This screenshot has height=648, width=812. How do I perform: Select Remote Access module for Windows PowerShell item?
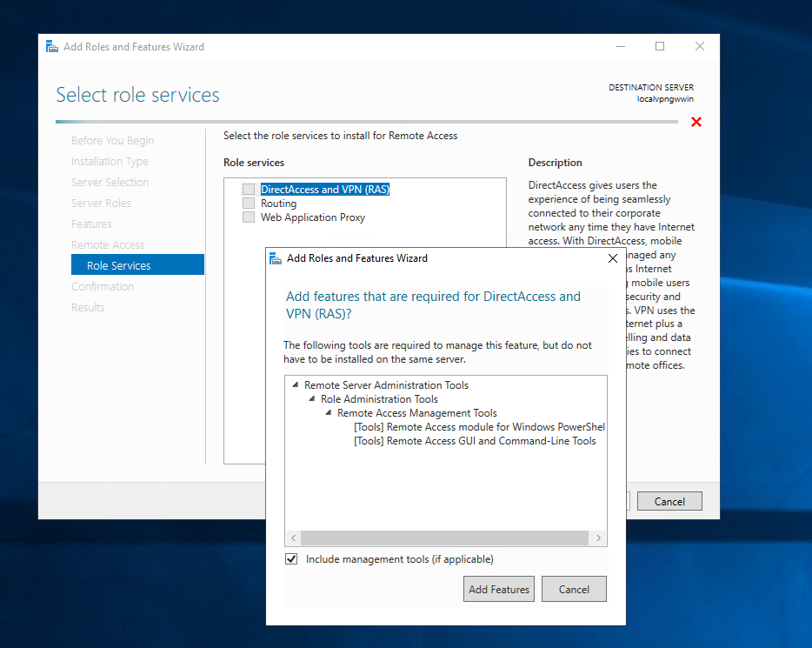tap(480, 427)
